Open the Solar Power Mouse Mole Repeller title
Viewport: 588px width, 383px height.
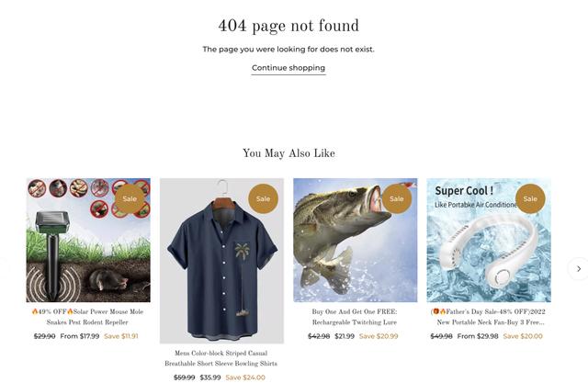[x=88, y=317]
